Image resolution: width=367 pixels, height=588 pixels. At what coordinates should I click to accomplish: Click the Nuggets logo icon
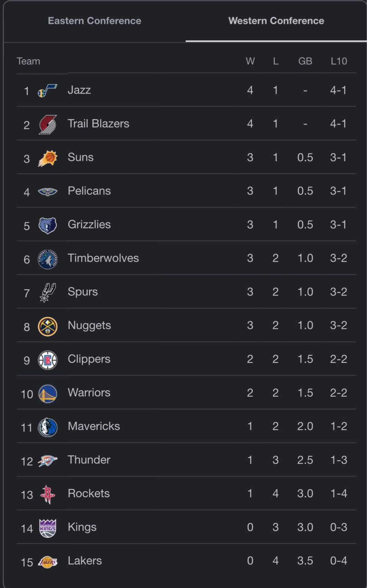coord(47,327)
